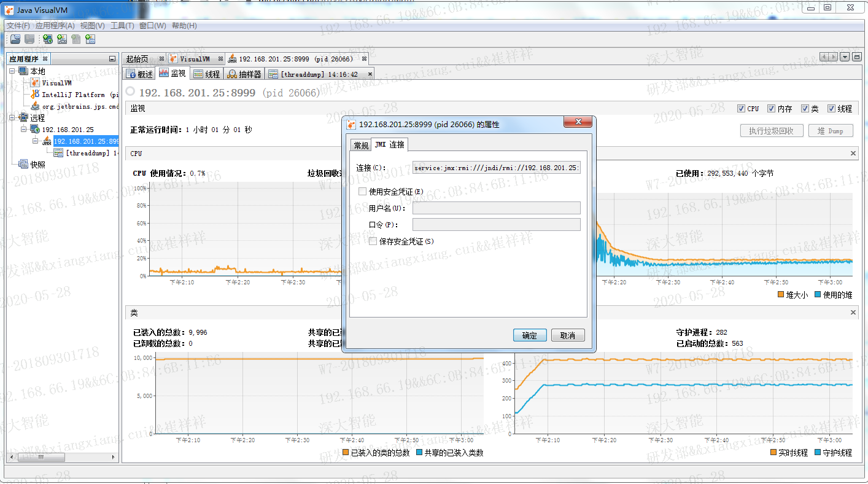Close the Applications panel tab
868x484 pixels.
(x=45, y=59)
